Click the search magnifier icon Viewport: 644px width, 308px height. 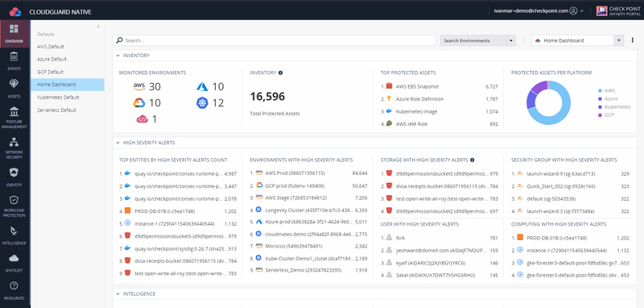(x=119, y=40)
